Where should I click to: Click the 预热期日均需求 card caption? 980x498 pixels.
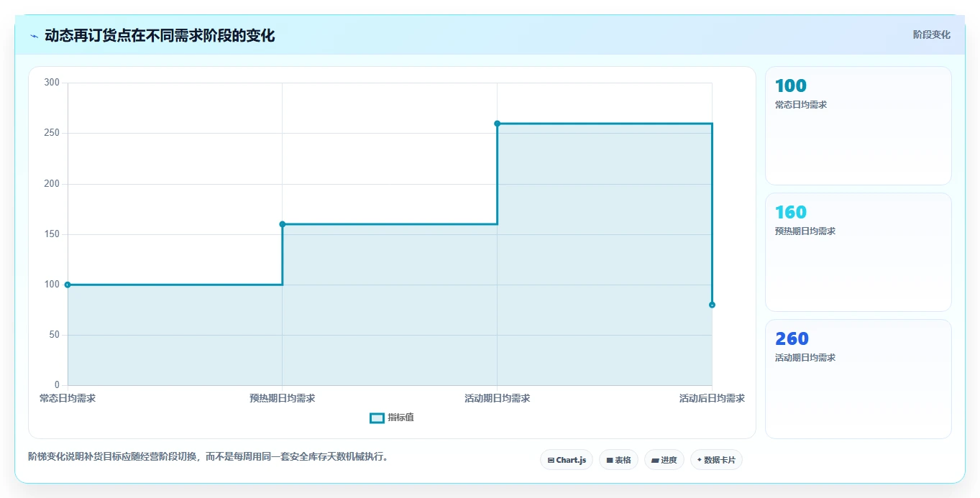805,231
